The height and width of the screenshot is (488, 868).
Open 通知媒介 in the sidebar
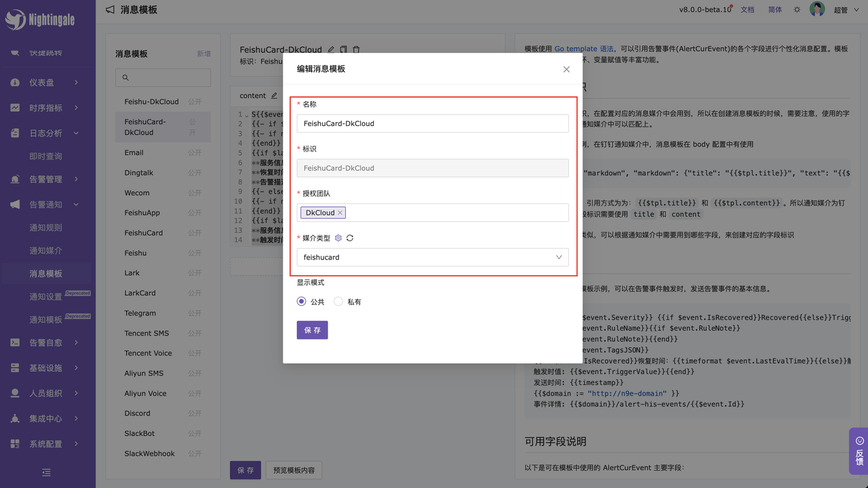click(45, 251)
